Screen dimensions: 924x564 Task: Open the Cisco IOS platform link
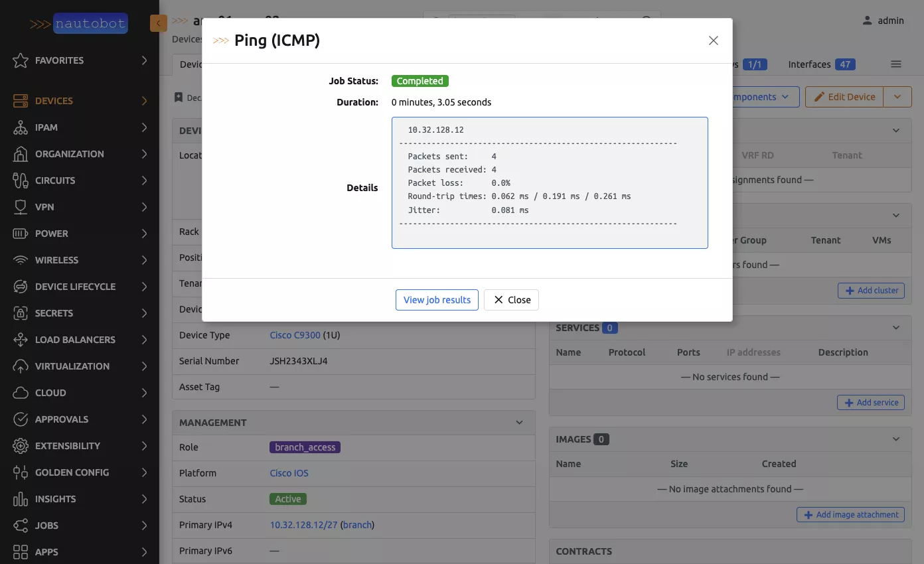[289, 473]
